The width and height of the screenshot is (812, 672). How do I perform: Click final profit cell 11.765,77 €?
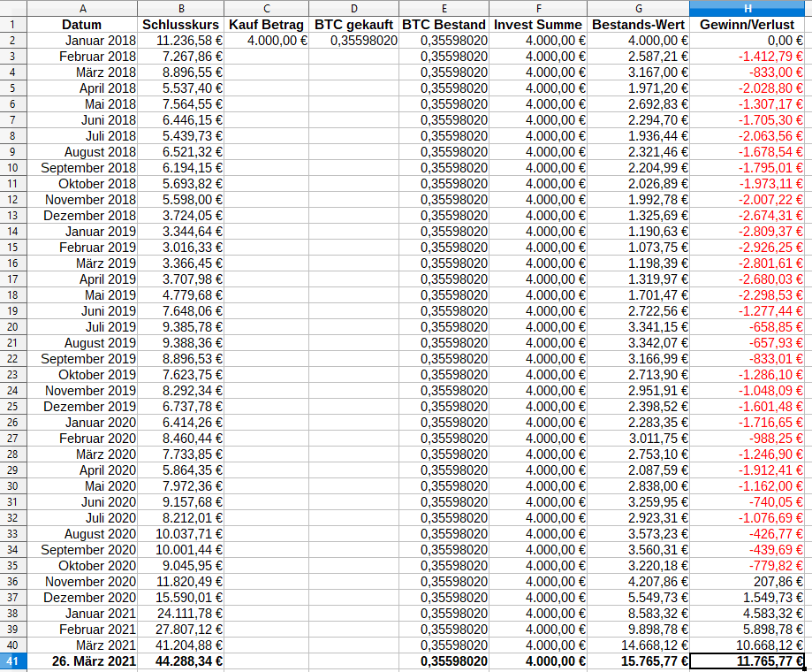747,661
